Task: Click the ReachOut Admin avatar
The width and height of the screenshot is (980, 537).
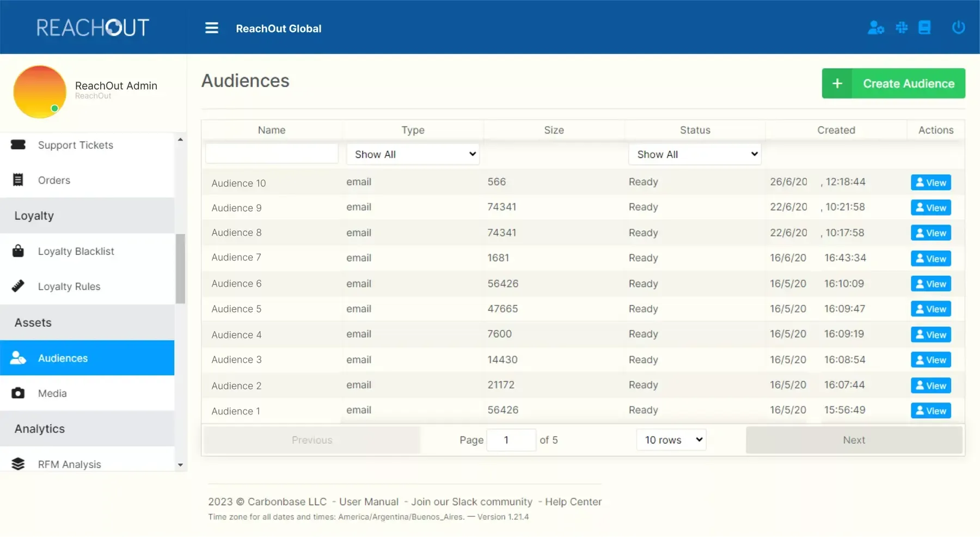Action: pos(40,91)
